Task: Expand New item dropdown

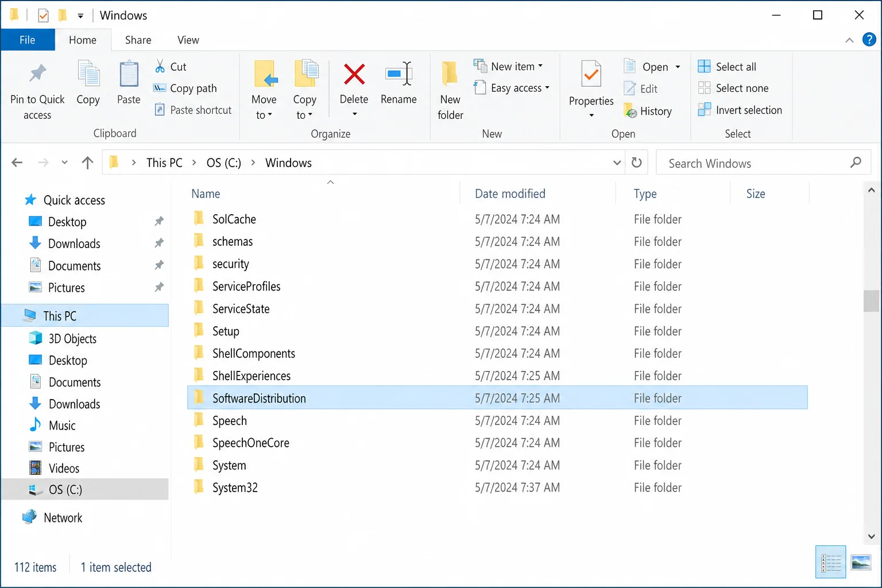Action: (x=540, y=66)
